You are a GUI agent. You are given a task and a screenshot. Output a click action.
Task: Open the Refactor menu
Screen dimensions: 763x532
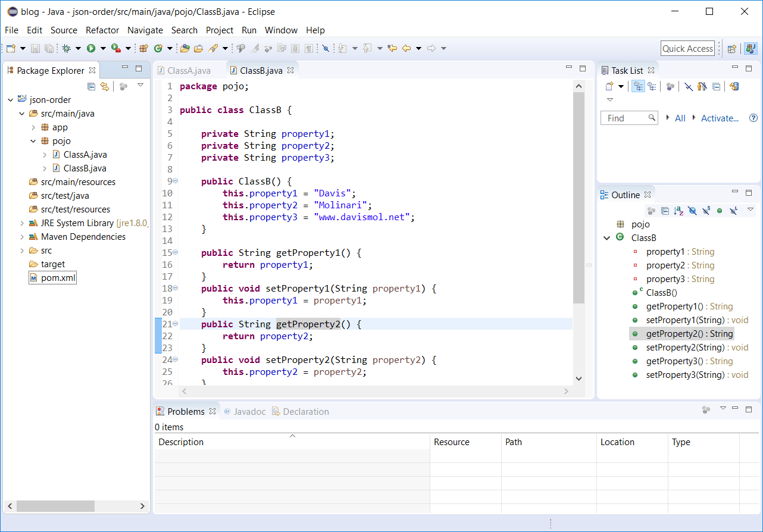pyautogui.click(x=102, y=30)
